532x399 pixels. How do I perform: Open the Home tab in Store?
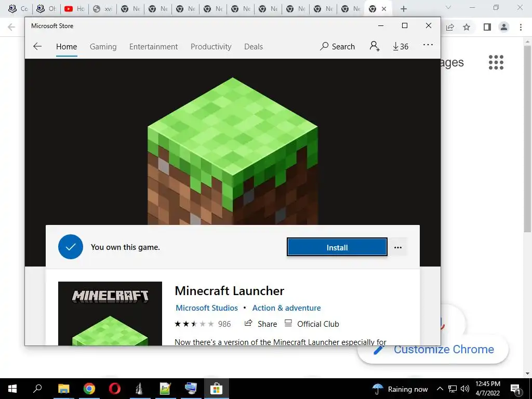[x=66, y=46]
